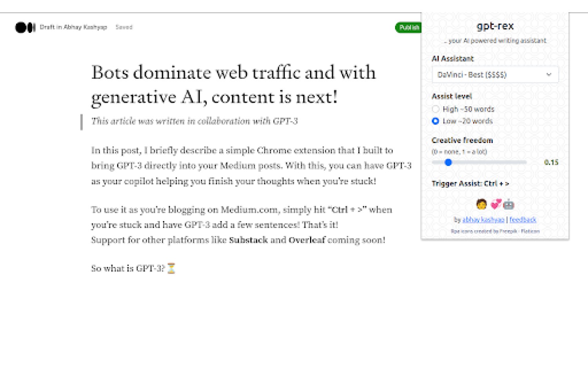Open the AI Assistant DaVinci dropdown

495,74
